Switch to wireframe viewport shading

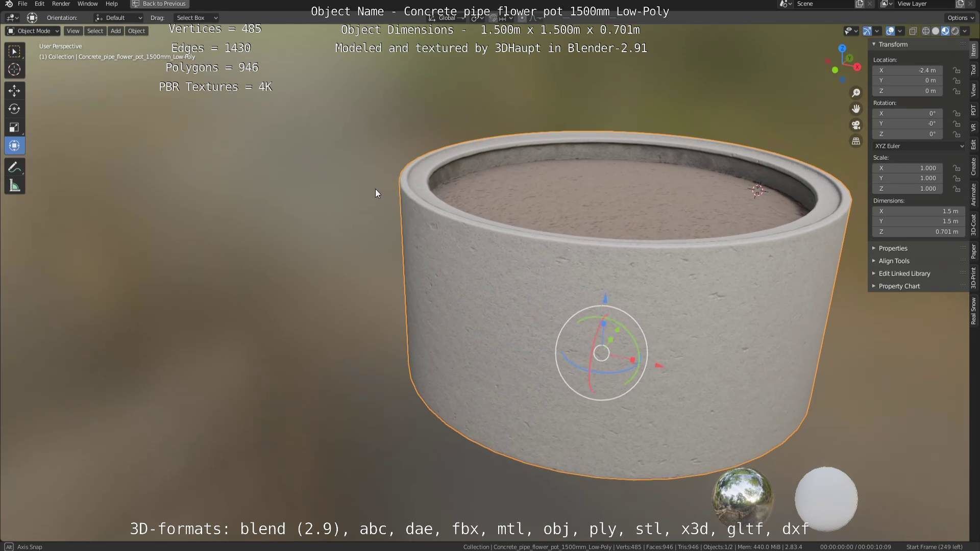pyautogui.click(x=926, y=31)
